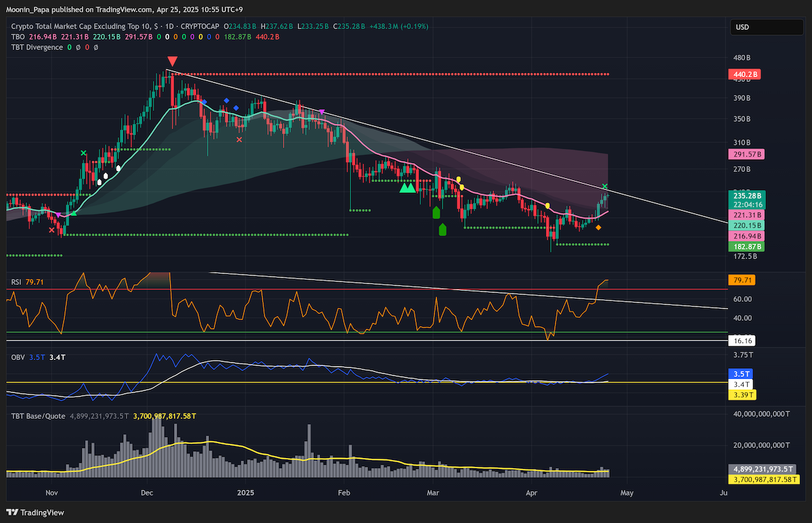812x523 pixels.
Task: Click the red 440.2B price label
Action: 744,74
